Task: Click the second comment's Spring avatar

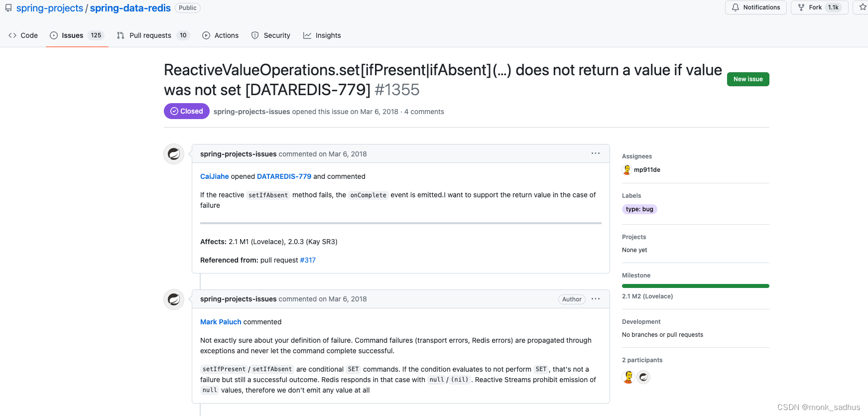Action: coord(174,299)
